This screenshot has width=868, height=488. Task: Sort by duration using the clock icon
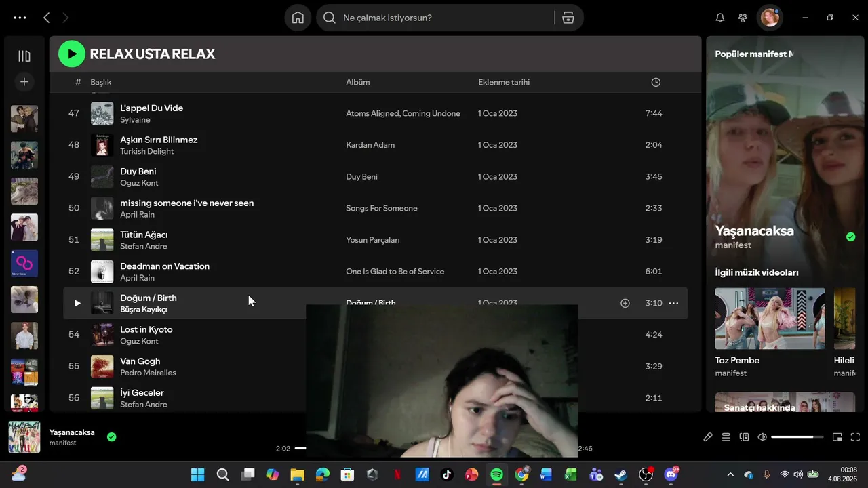pos(656,82)
